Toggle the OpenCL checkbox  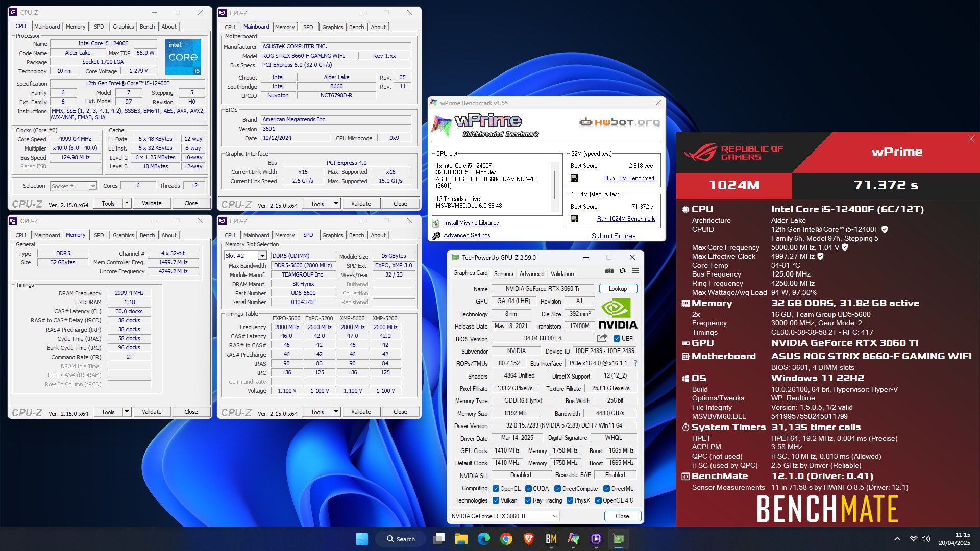click(x=496, y=488)
